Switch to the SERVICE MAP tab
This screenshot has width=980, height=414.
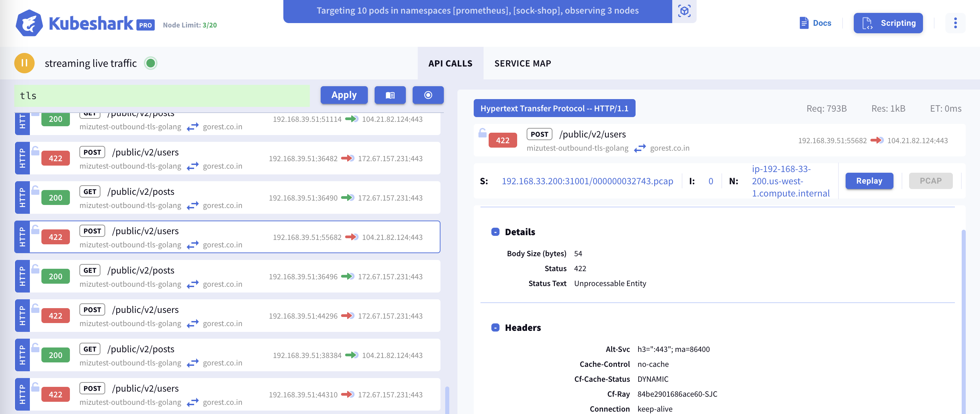coord(523,62)
